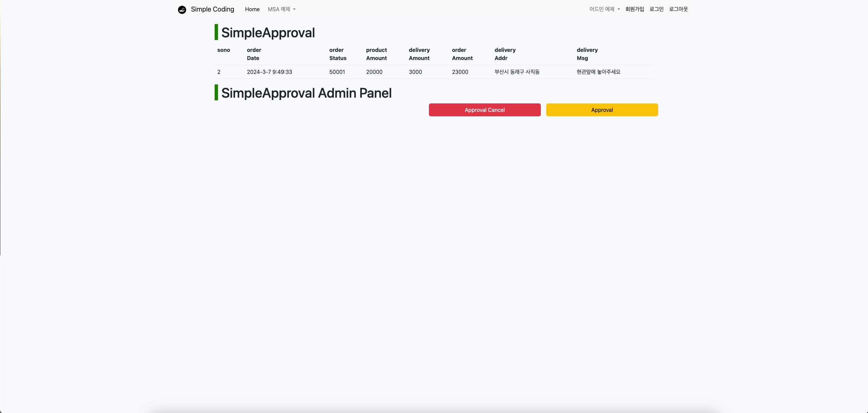This screenshot has height=413, width=868.
Task: Select the order Status header cell
Action: (337, 54)
